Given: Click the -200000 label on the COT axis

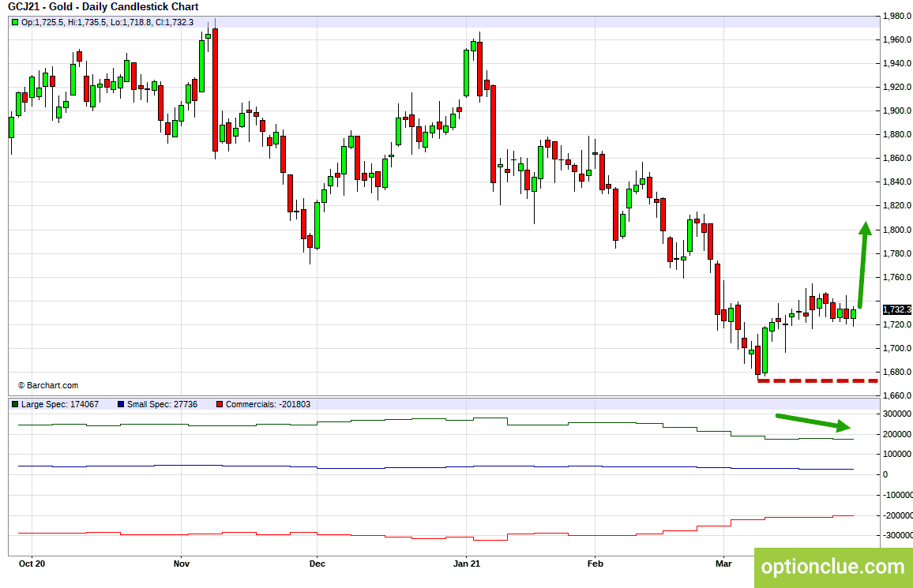Looking at the screenshot, I should tap(896, 516).
